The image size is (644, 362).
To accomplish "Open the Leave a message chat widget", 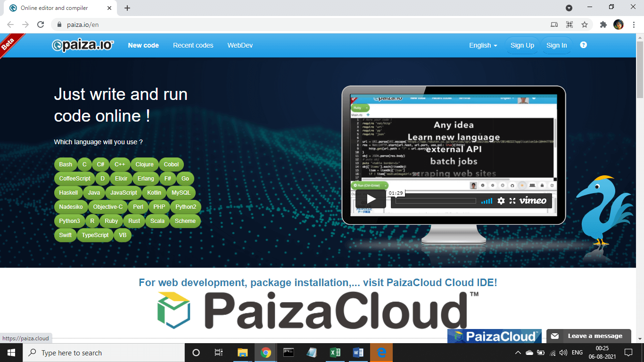I will 589,336.
